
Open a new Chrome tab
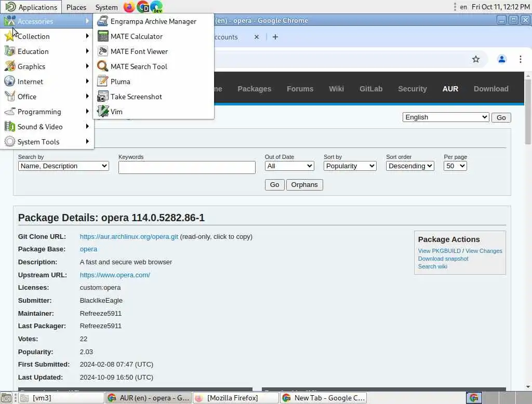point(275,37)
